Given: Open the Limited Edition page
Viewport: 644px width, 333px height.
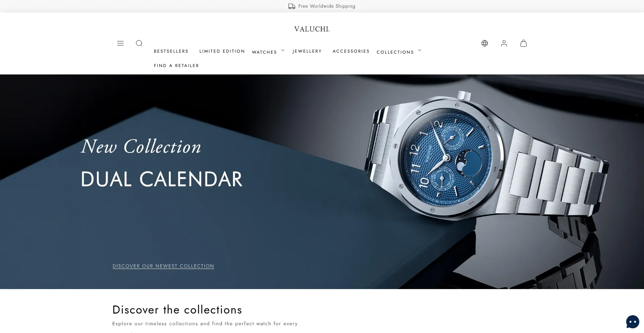Looking at the screenshot, I should tap(222, 51).
